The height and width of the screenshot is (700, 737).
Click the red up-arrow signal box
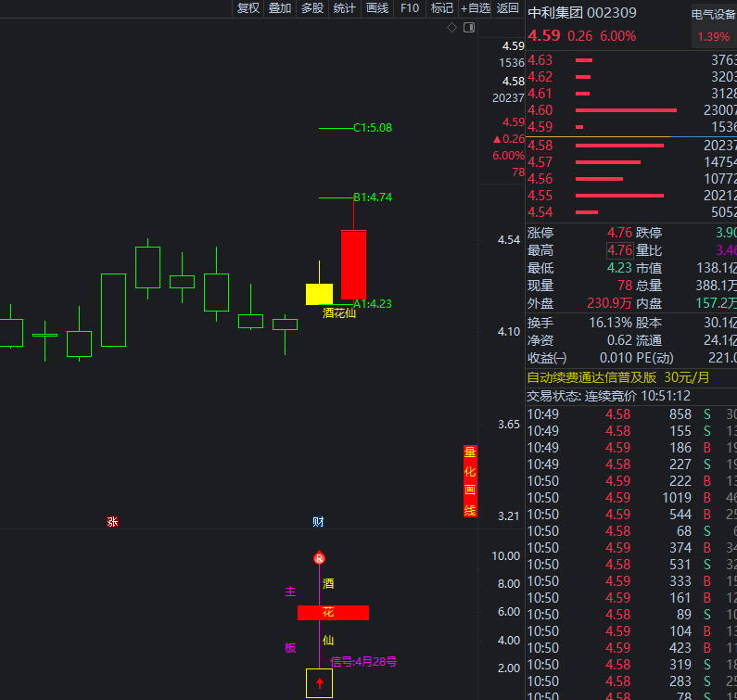click(319, 684)
